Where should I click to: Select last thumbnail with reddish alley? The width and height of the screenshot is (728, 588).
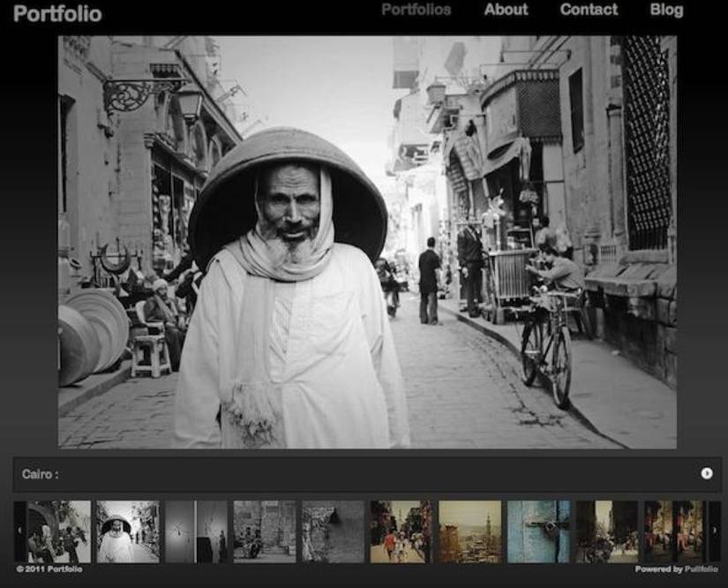pyautogui.click(x=674, y=531)
